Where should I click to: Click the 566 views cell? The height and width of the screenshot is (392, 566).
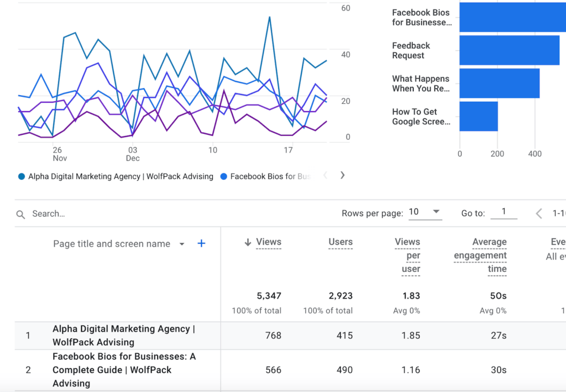[273, 370]
